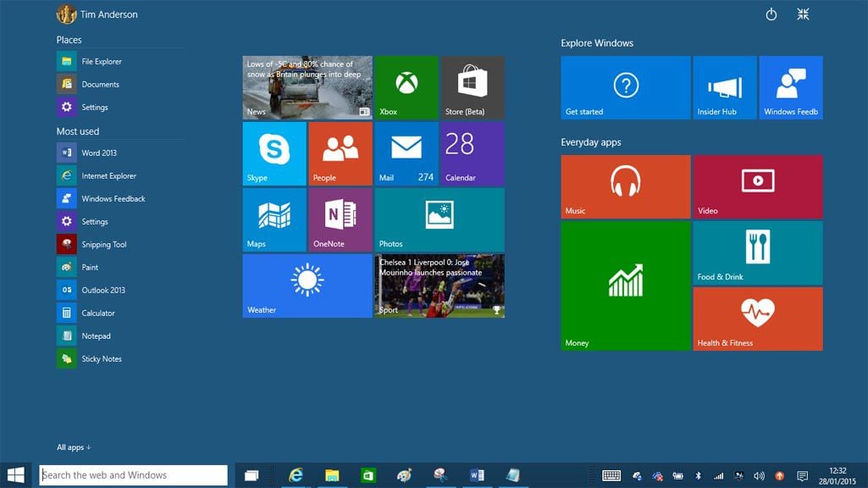
Task: Open the Mail tile showing 274
Action: pyautogui.click(x=406, y=153)
